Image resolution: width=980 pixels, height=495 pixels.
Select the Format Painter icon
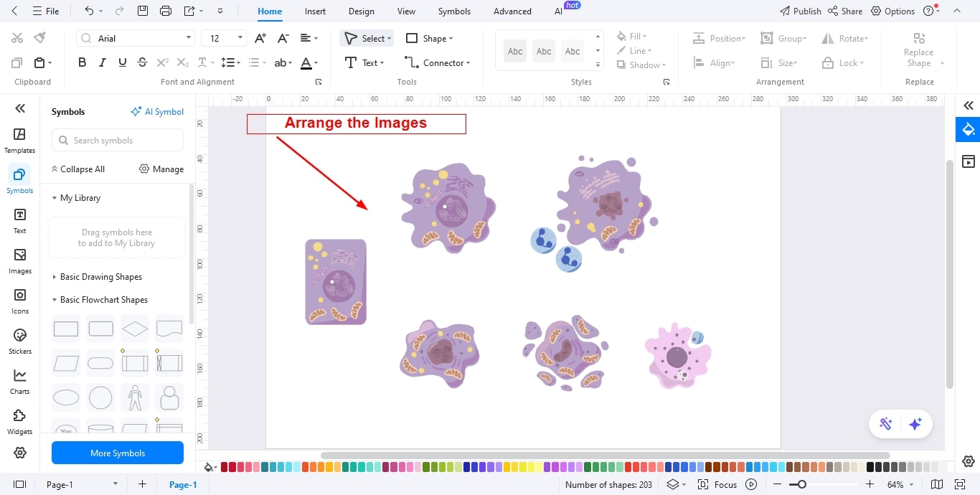coord(39,38)
